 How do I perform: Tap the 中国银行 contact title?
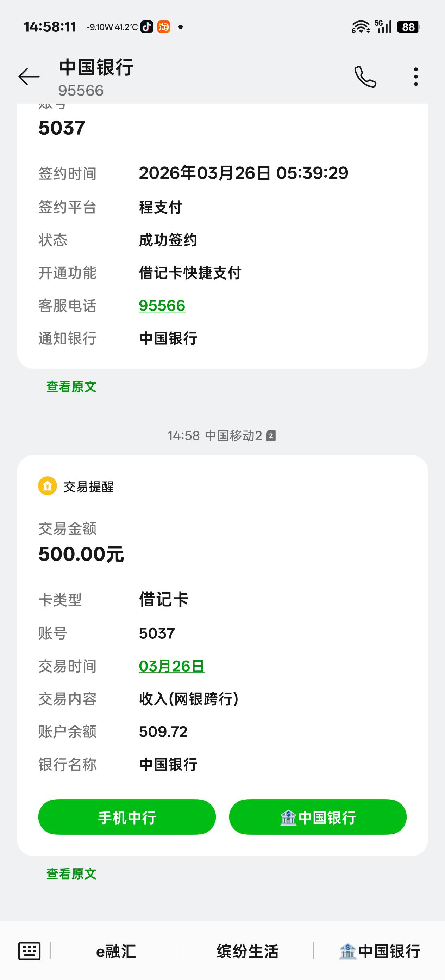[96, 68]
